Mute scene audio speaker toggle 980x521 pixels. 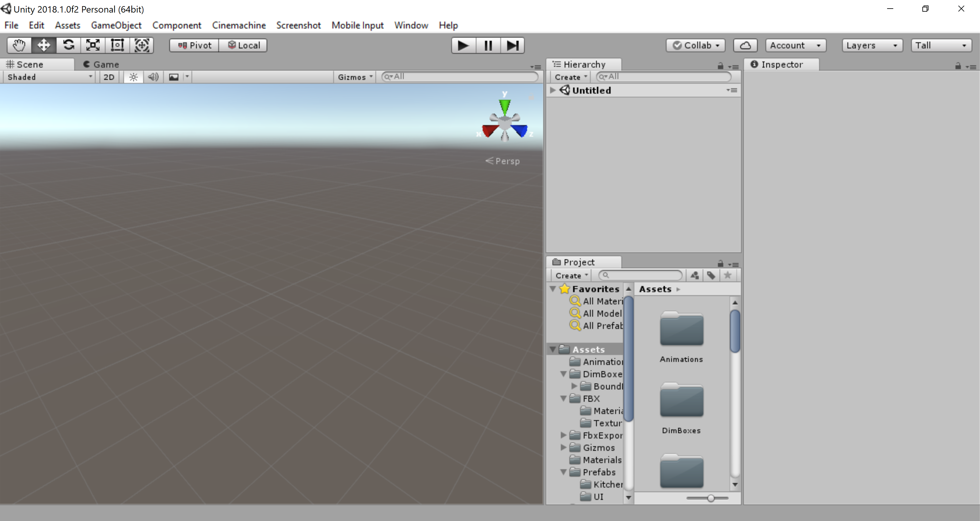(x=153, y=77)
